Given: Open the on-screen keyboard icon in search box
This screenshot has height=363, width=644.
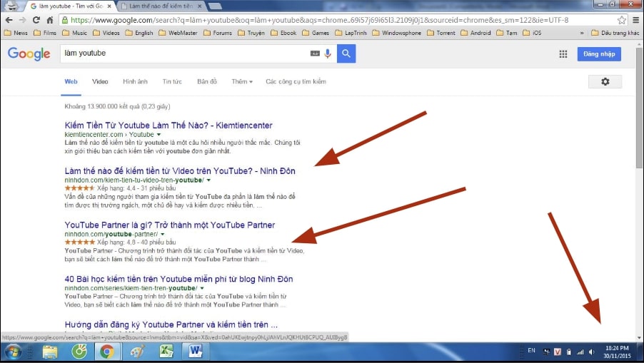Looking at the screenshot, I should 315,53.
